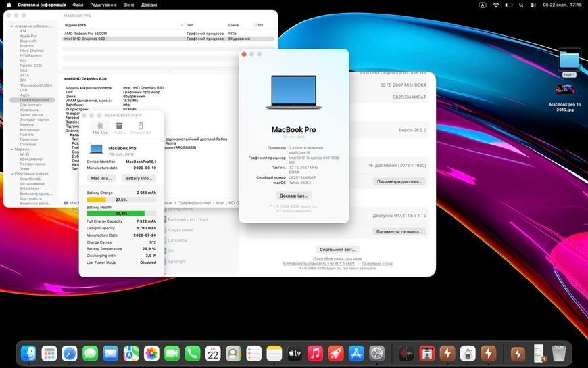Open Finder from the Dock

point(29,353)
